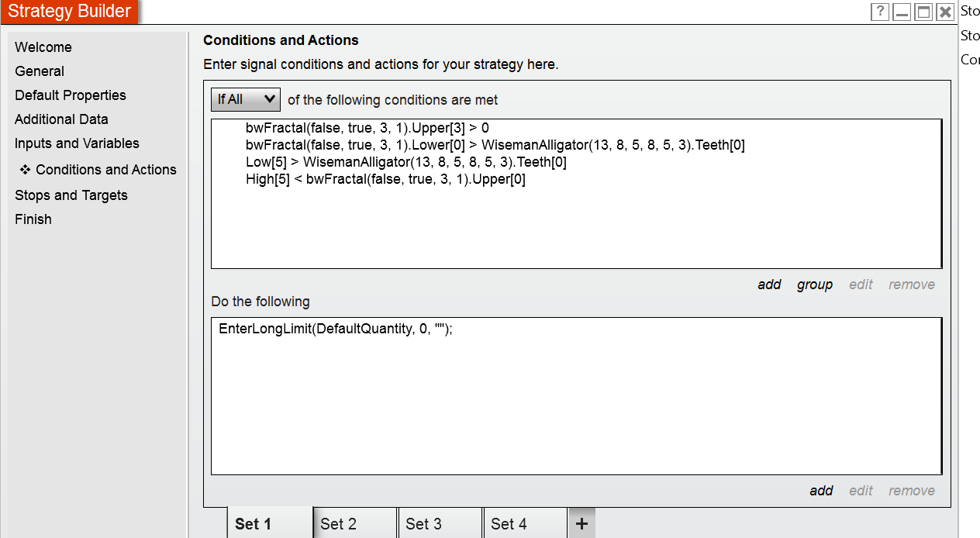Go to the Welcome page

[x=43, y=47]
